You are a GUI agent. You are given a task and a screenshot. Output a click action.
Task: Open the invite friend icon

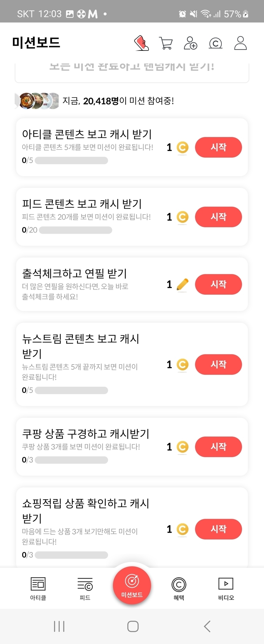pyautogui.click(x=191, y=43)
